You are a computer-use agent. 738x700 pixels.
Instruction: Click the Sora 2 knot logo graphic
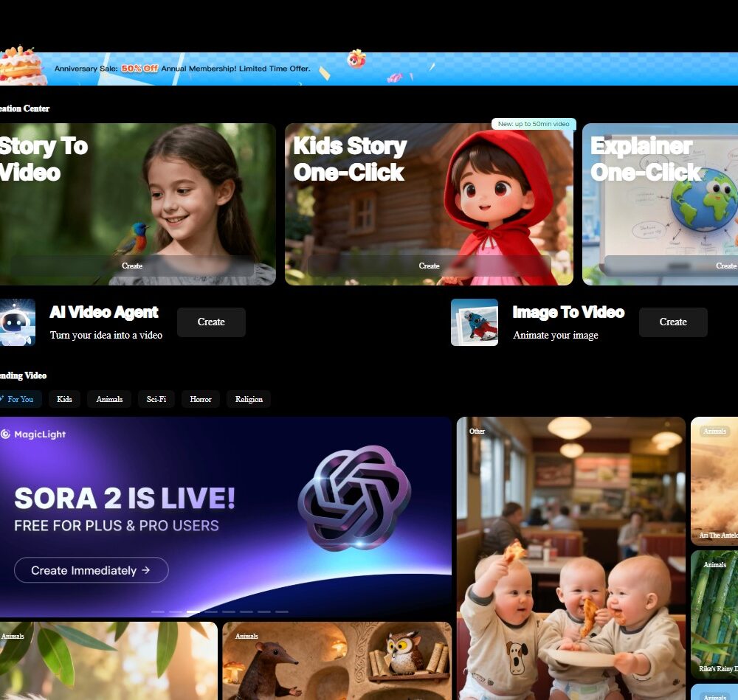tap(354, 497)
